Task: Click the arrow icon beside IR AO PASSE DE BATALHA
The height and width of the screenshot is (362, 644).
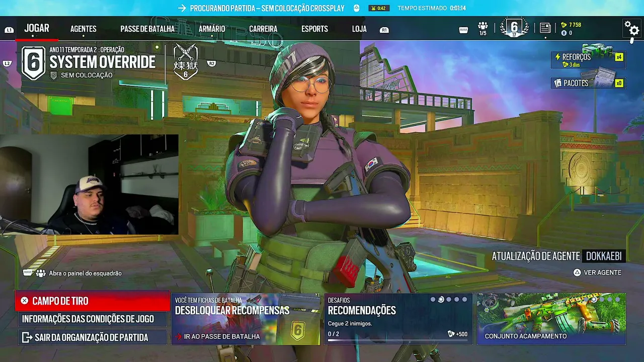Action: (x=179, y=336)
